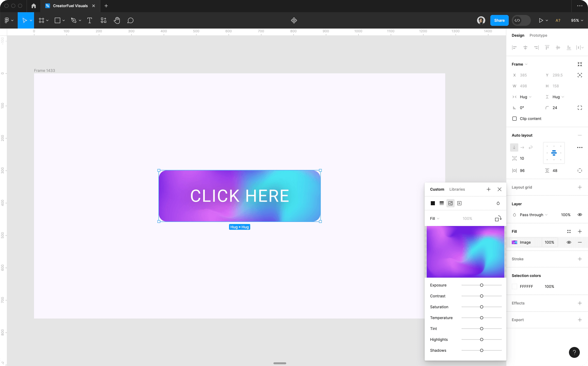Select the Frame tool
This screenshot has height=366, width=588.
(x=41, y=20)
